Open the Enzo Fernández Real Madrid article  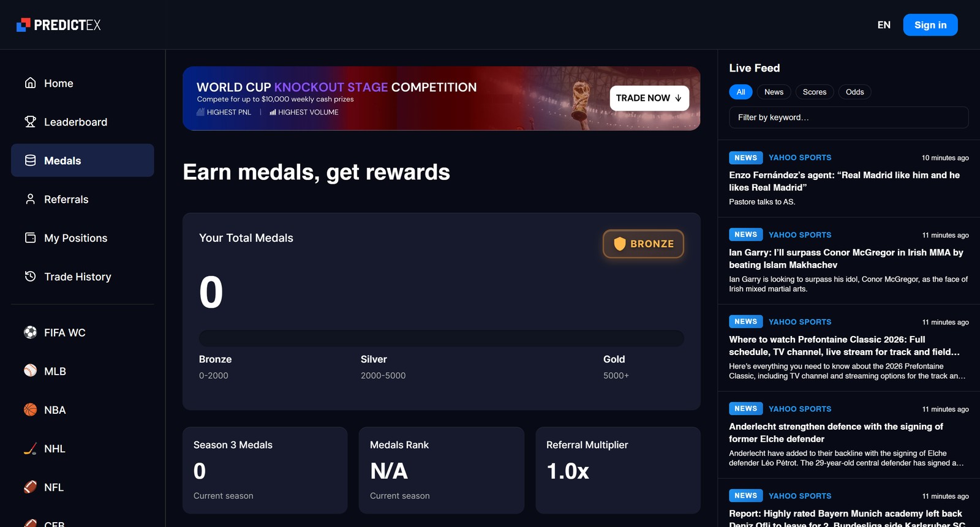pyautogui.click(x=844, y=181)
